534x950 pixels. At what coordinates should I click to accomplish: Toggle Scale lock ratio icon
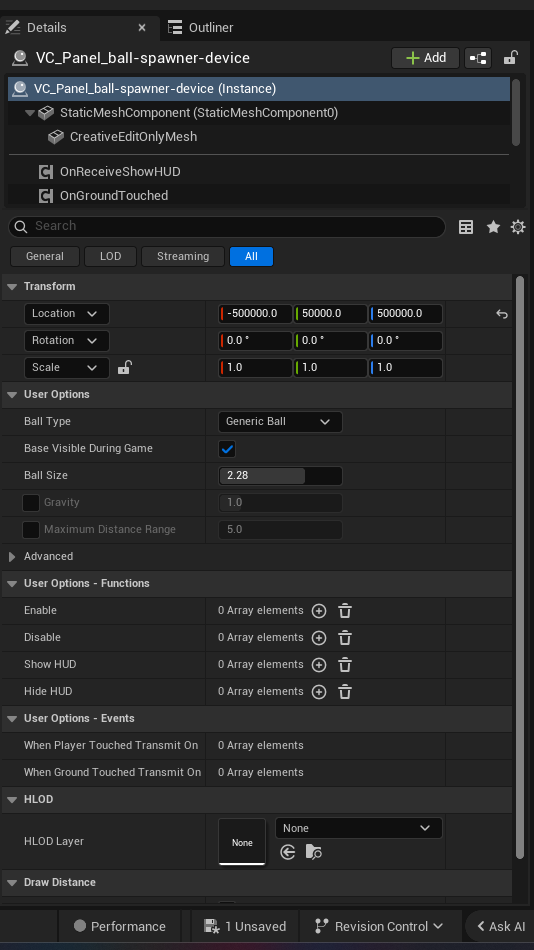click(x=124, y=367)
